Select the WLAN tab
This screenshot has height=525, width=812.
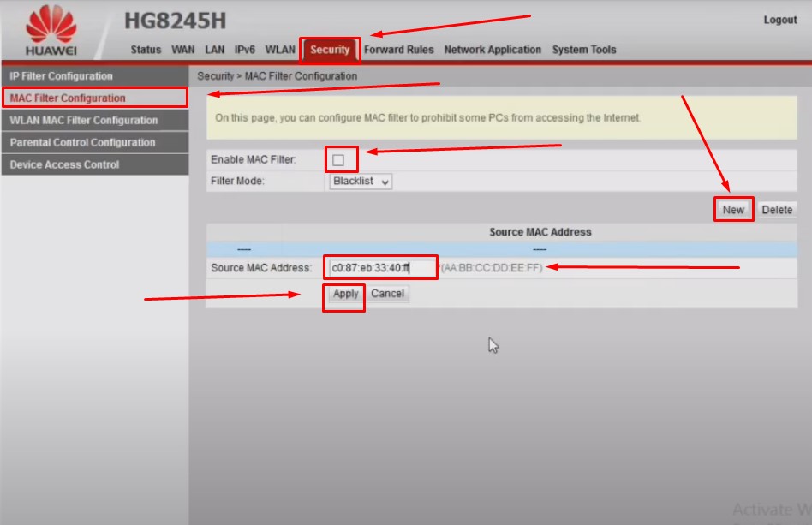280,50
